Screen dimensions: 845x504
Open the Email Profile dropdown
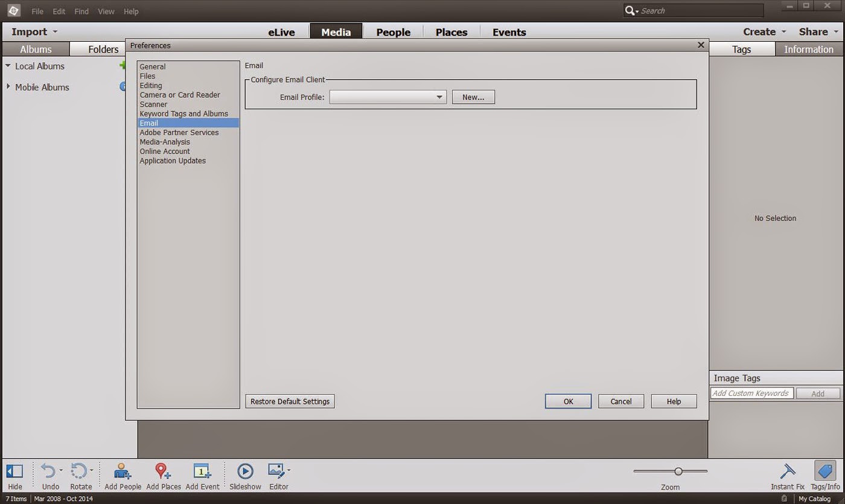388,97
